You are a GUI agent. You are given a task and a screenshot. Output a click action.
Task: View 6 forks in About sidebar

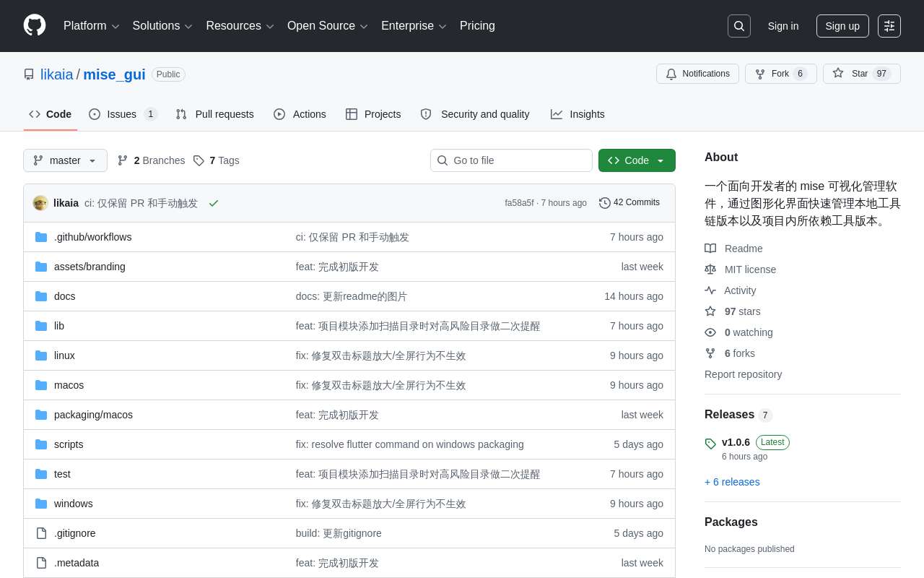pos(730,353)
